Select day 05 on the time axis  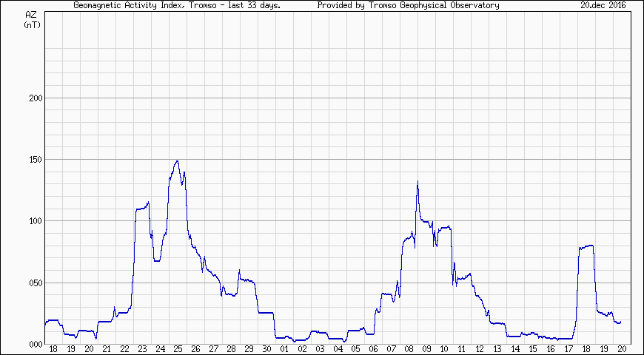[x=355, y=349]
